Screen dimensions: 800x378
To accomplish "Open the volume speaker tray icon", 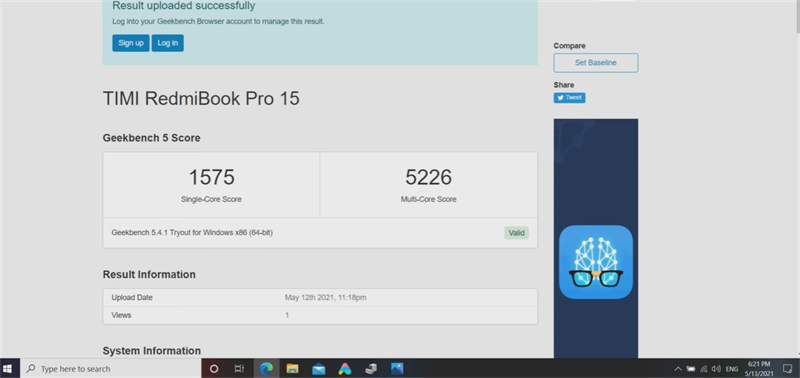I will point(716,369).
